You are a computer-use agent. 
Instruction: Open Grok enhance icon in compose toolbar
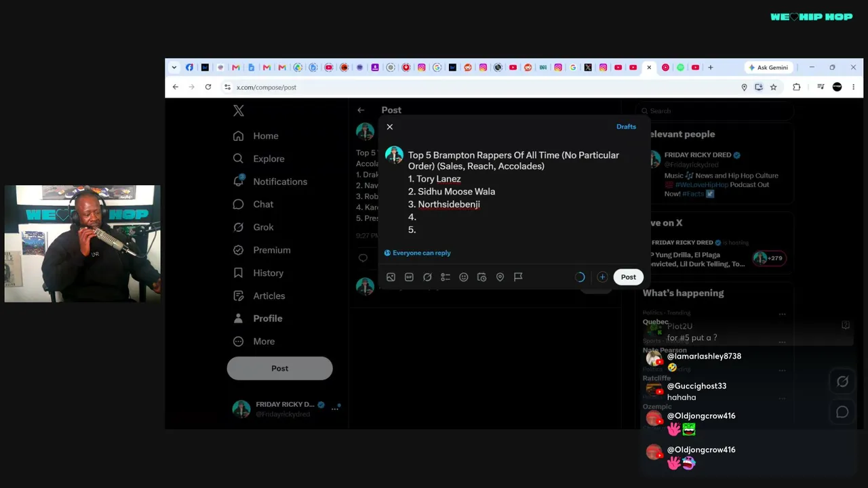click(427, 277)
